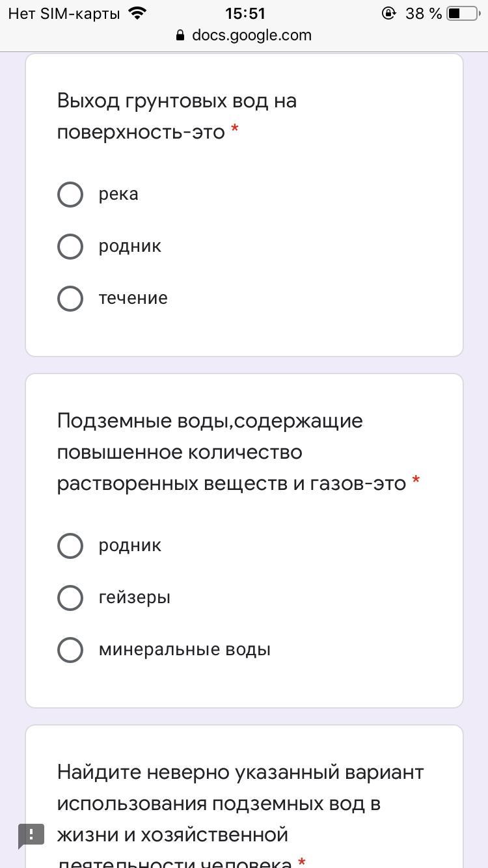Choose "родник" under the dissolved substances question
Image resolution: width=488 pixels, height=868 pixels.
[70, 546]
